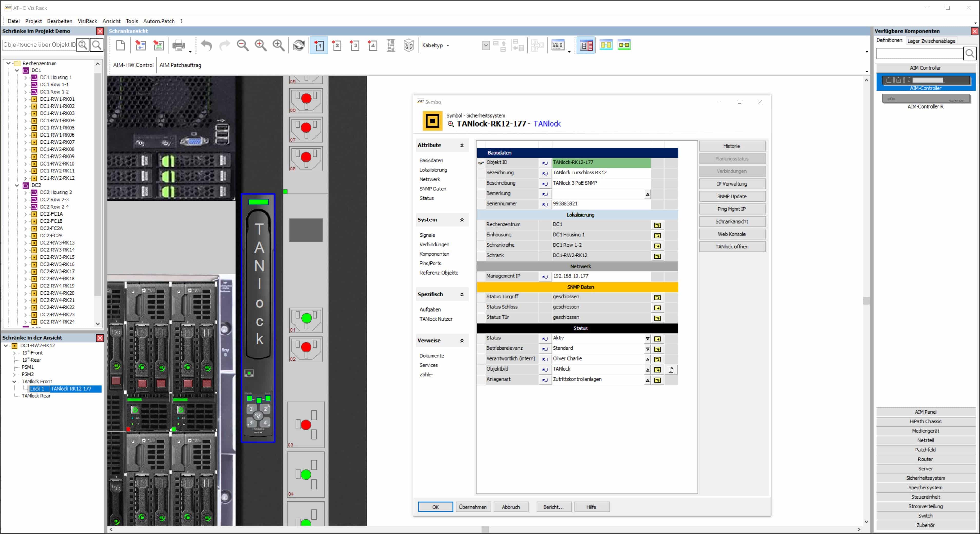This screenshot has width=980, height=534.
Task: Open the Status Aktiv dropdown arrow
Action: (x=648, y=339)
